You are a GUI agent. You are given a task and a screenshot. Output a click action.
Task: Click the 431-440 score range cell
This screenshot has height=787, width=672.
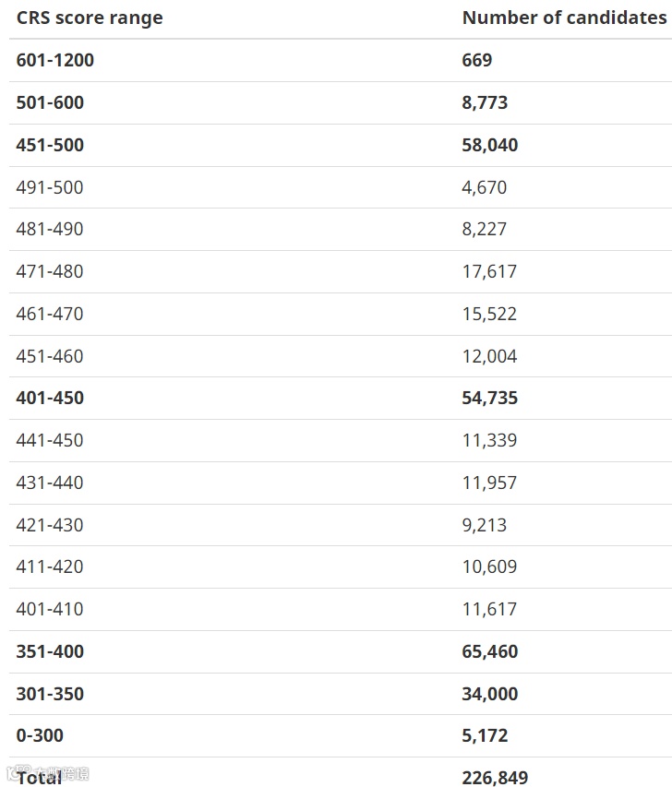50,483
